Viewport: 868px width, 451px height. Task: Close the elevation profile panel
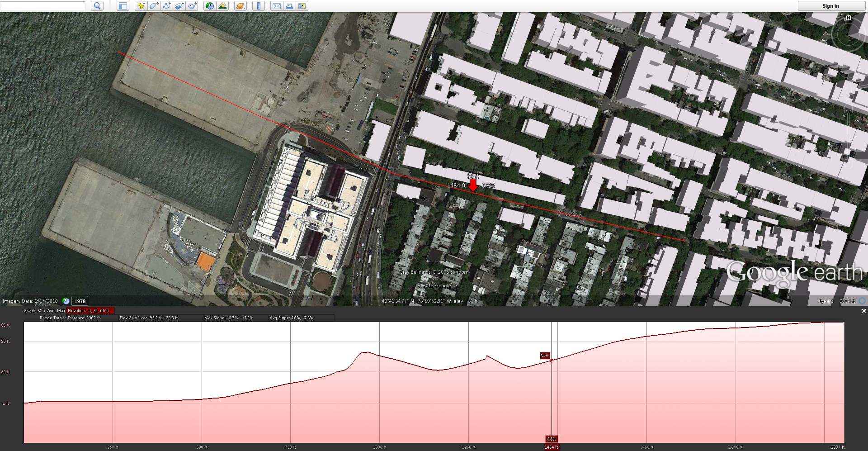click(863, 311)
